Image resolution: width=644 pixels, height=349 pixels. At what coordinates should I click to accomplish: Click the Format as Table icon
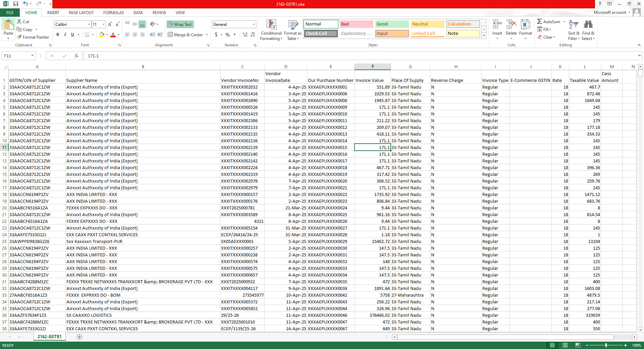click(x=292, y=26)
